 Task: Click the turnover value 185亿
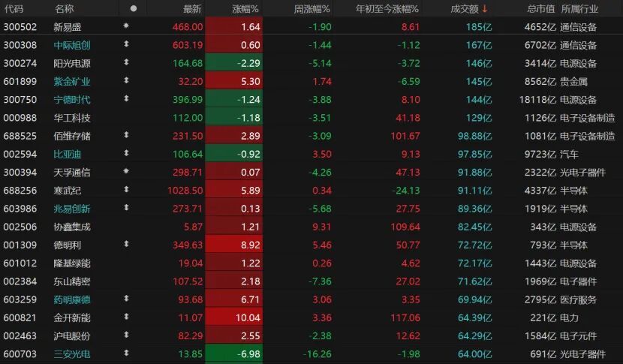(479, 27)
